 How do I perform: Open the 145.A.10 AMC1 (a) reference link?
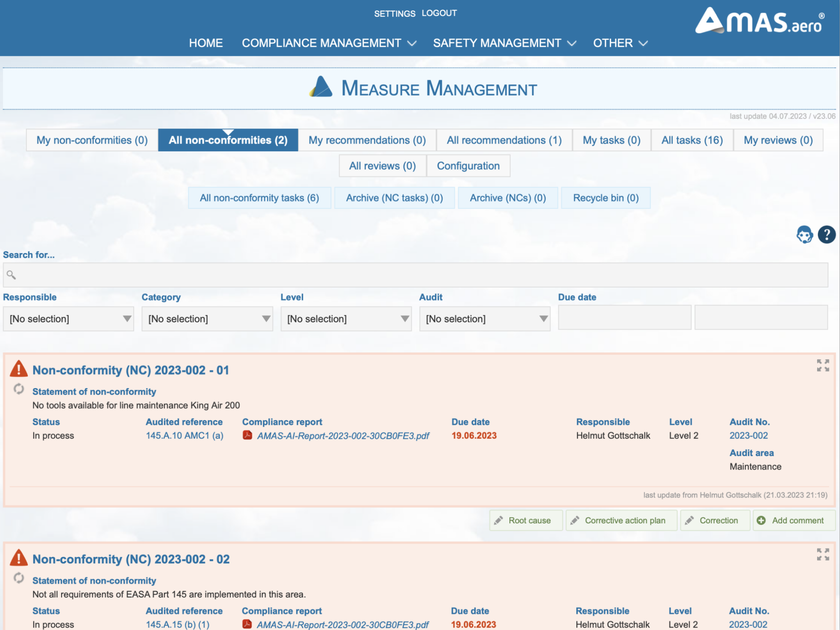[185, 436]
